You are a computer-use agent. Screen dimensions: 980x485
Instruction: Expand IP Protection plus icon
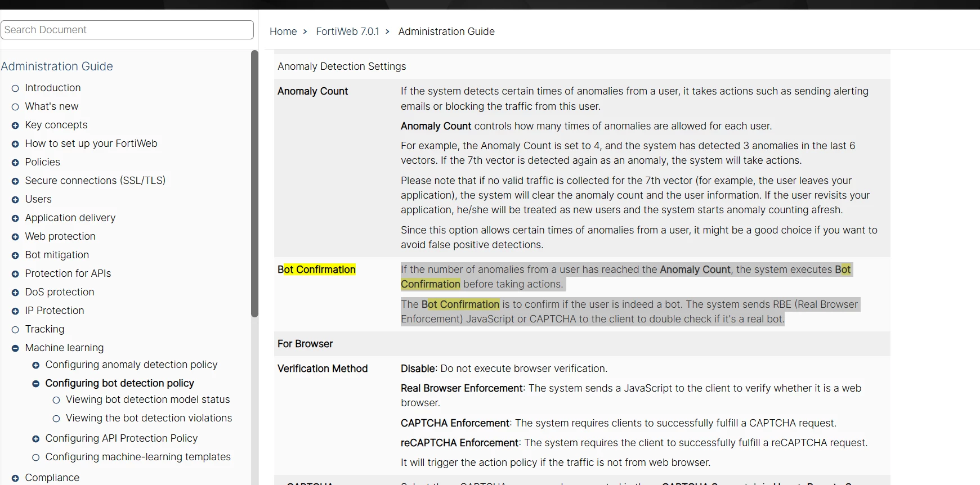coord(15,311)
